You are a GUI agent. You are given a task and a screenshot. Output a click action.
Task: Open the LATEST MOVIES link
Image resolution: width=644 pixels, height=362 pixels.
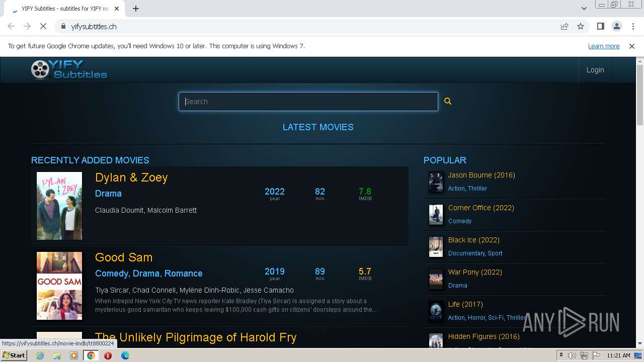click(318, 127)
